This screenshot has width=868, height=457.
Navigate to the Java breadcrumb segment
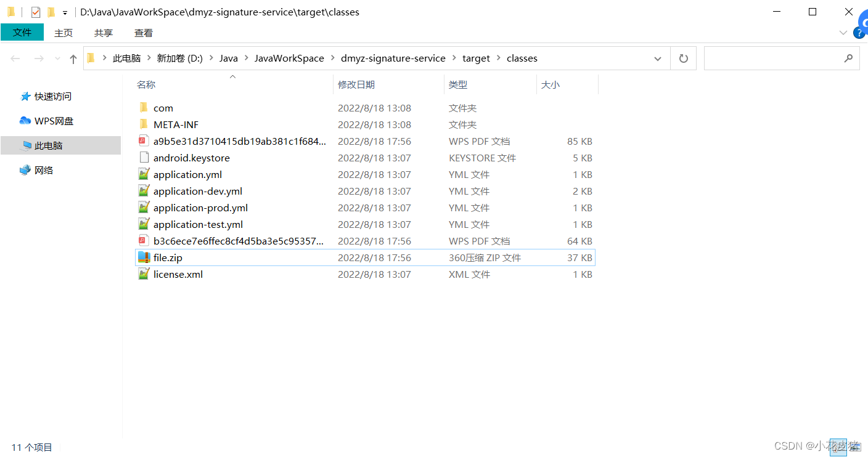pyautogui.click(x=229, y=59)
